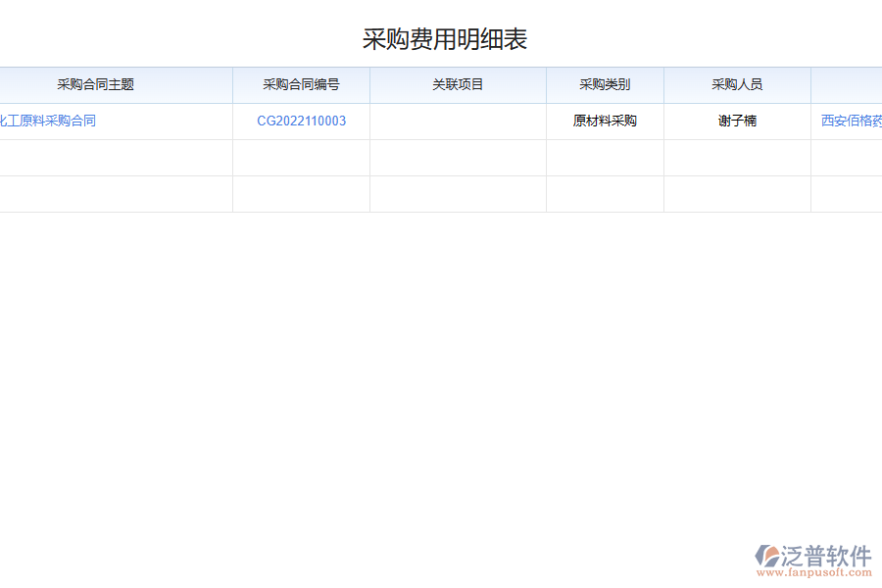Click the 原材料采购 category cell
882x588 pixels.
tap(605, 121)
